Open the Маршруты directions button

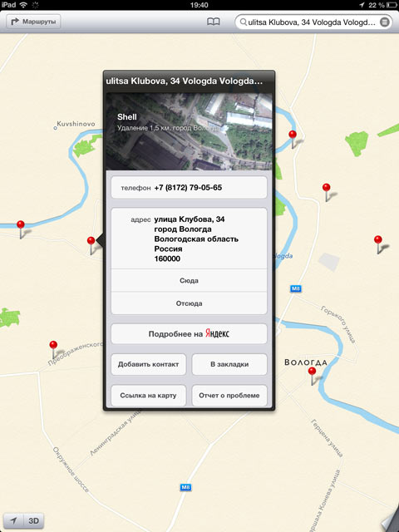pos(33,22)
